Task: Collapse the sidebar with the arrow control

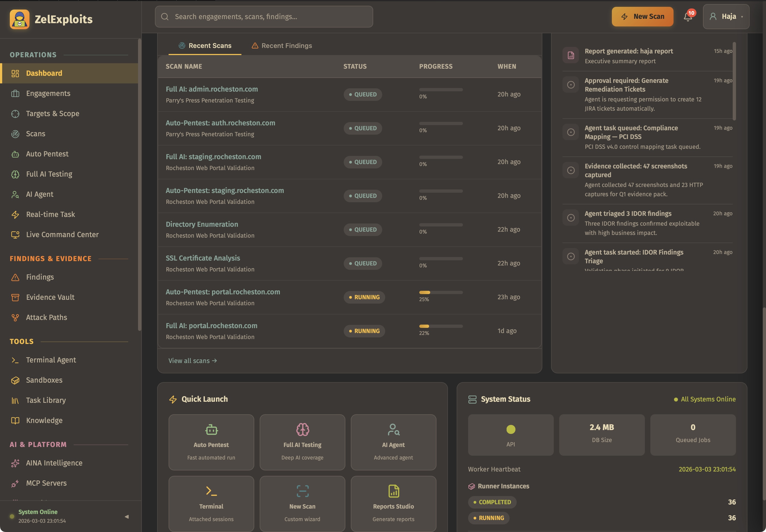Action: [127, 516]
